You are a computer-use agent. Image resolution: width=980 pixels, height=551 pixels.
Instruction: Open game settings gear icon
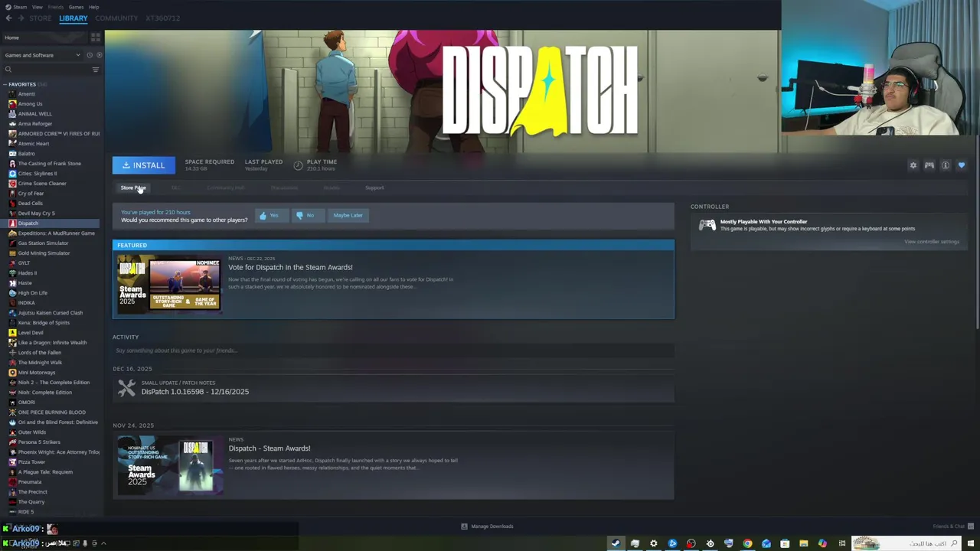pyautogui.click(x=913, y=165)
